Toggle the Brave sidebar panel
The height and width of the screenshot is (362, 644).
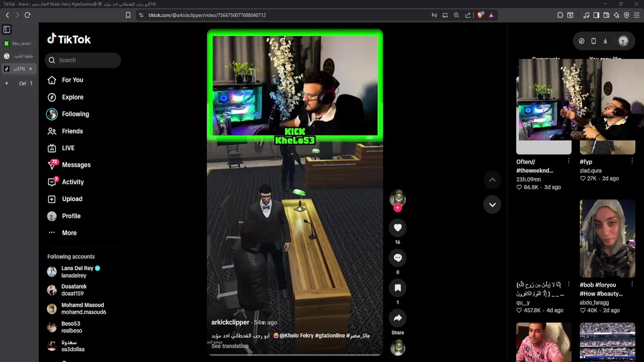[596, 15]
